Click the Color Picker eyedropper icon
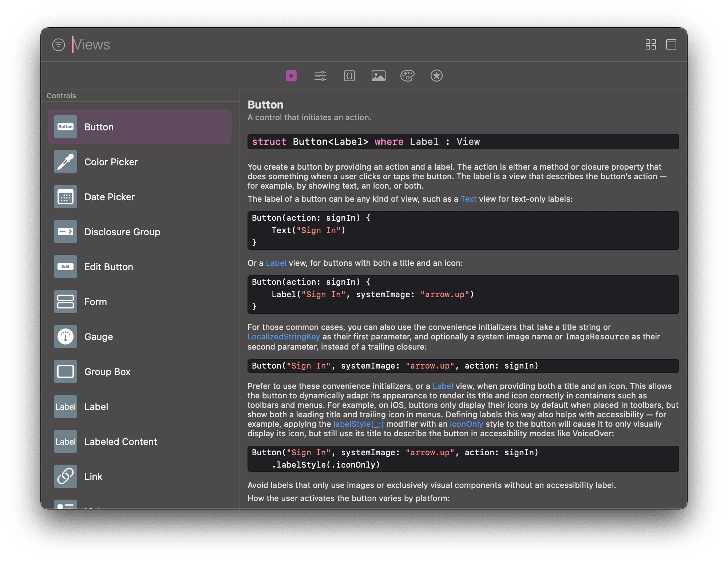Screen dimensions: 728x563 [x=66, y=162]
